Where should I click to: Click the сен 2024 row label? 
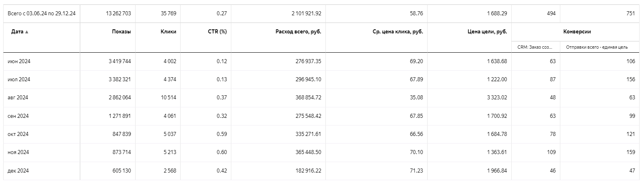point(18,116)
